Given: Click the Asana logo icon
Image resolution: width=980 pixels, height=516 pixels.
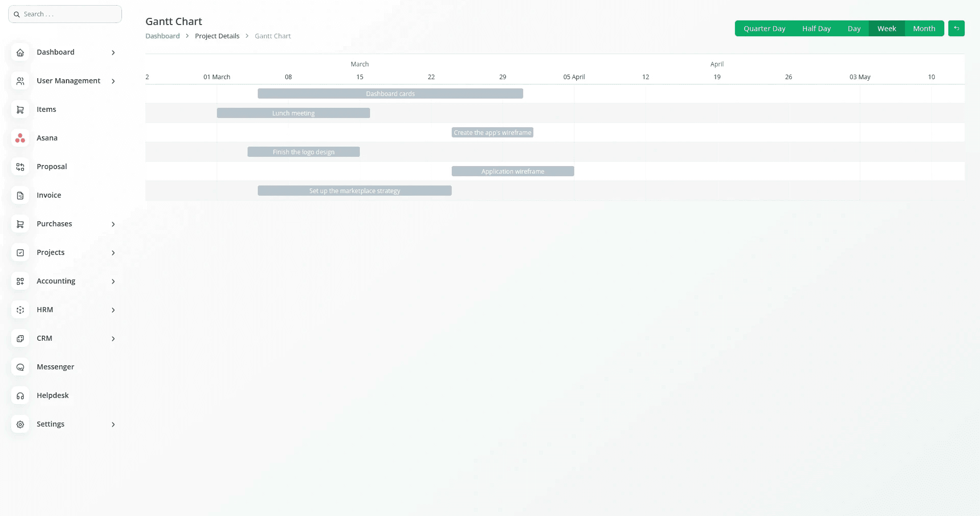Looking at the screenshot, I should point(20,138).
